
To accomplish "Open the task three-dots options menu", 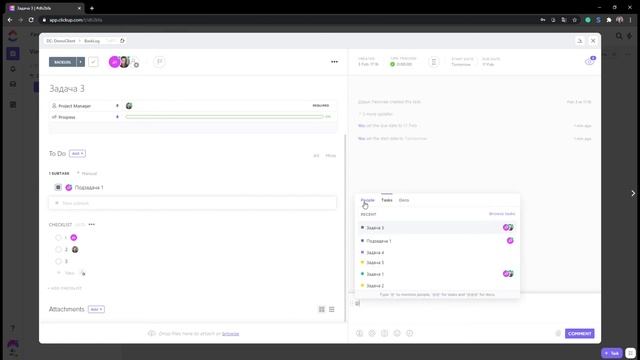I will [334, 62].
